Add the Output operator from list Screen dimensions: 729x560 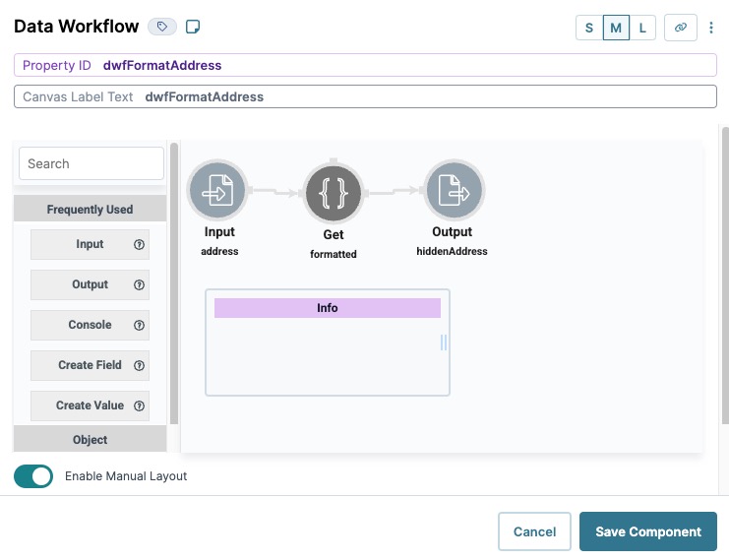pos(90,284)
